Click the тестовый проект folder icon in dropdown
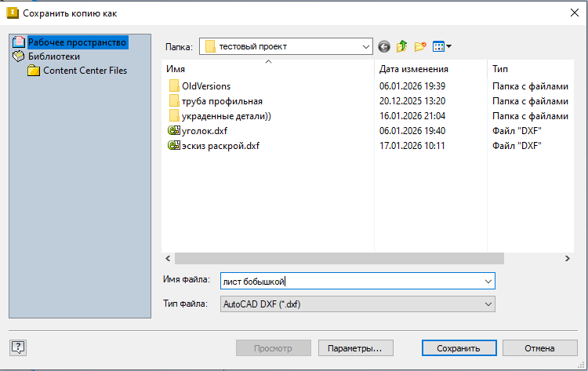Image resolution: width=588 pixels, height=371 pixels. click(210, 46)
